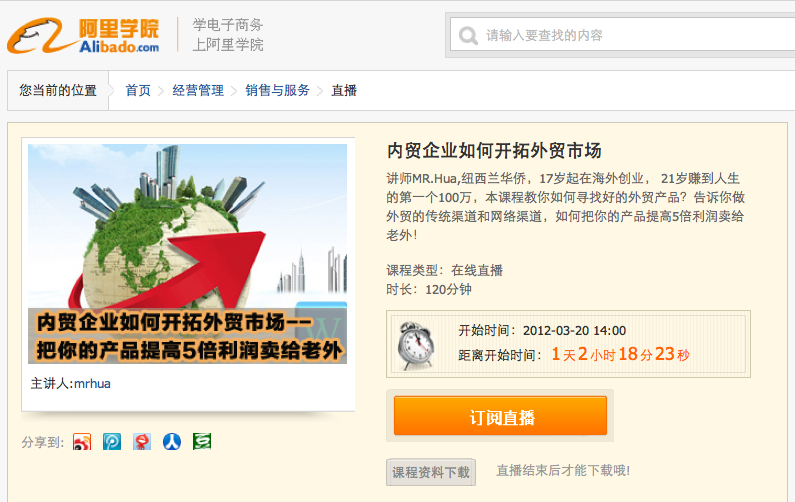Share via Tencent Weibo icon
The image size is (795, 502).
[112, 442]
